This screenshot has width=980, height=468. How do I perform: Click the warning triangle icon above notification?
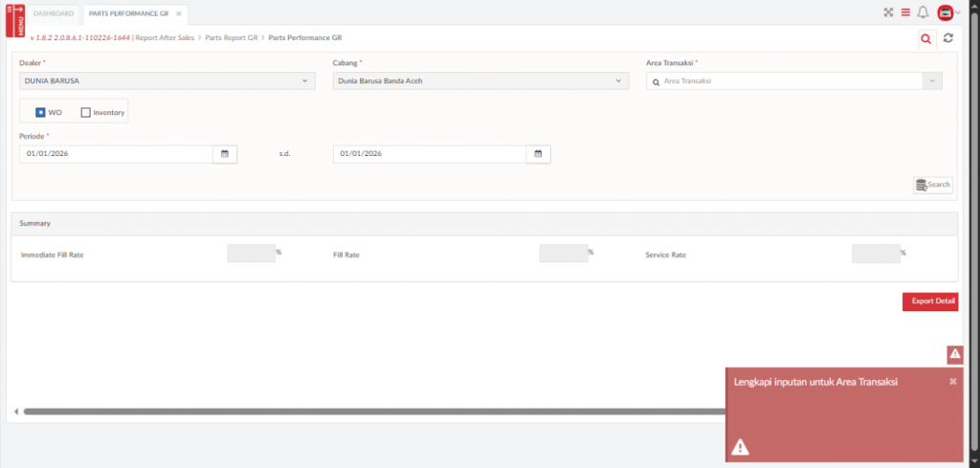(x=954, y=354)
